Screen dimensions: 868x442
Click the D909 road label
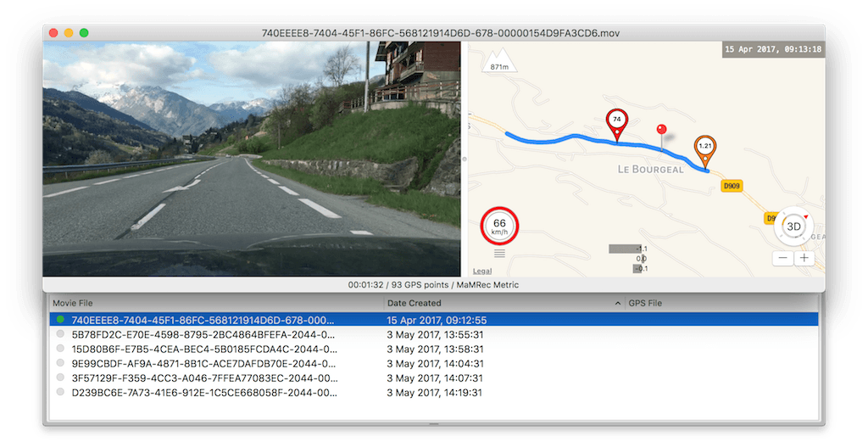(x=732, y=186)
